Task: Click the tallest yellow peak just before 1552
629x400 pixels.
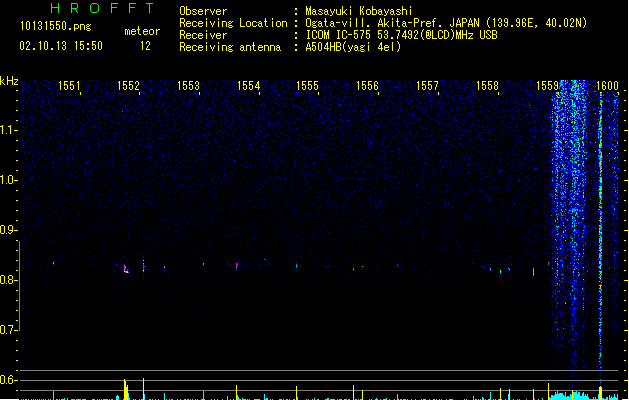Action: (x=125, y=389)
